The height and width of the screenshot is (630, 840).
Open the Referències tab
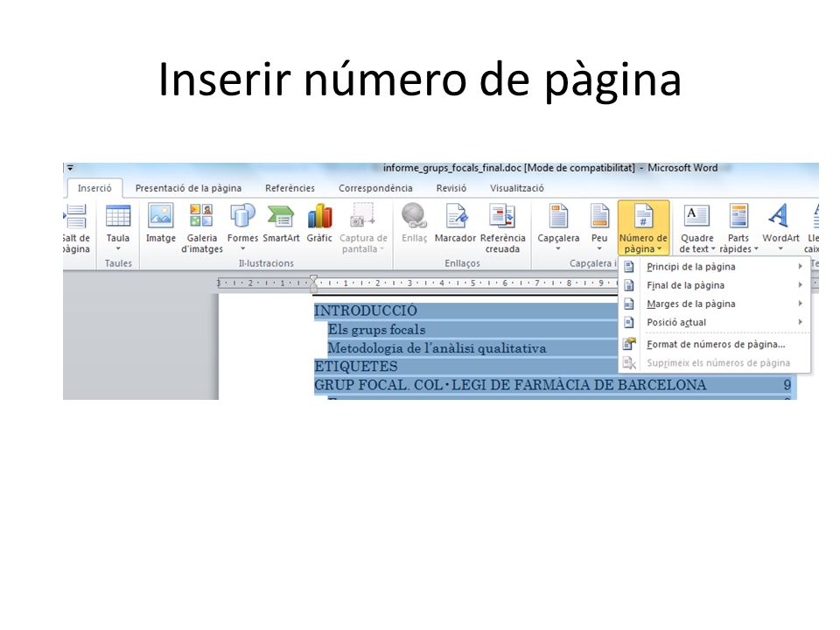290,188
